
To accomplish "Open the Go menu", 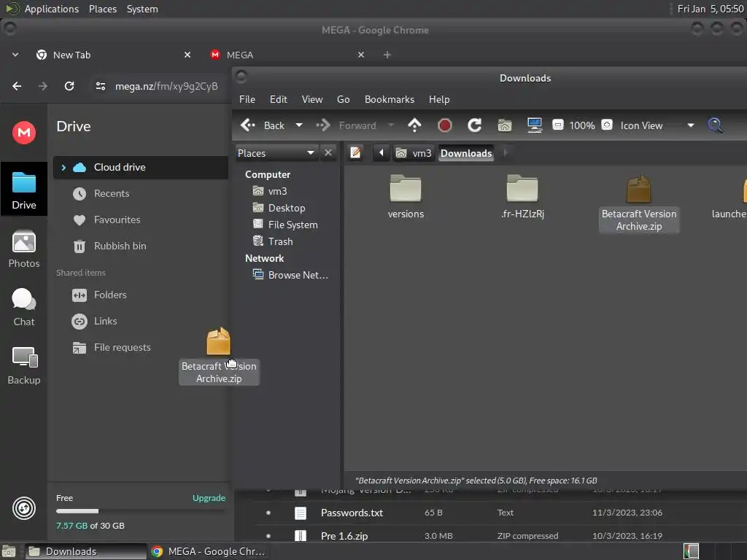I will point(344,99).
